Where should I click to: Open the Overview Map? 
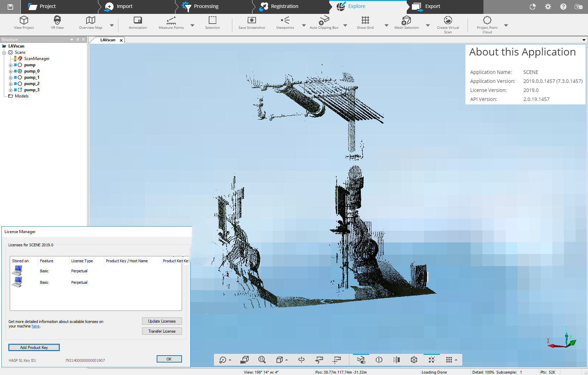point(91,23)
